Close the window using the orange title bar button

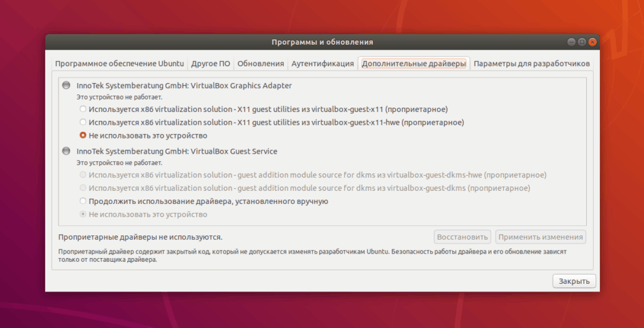592,42
